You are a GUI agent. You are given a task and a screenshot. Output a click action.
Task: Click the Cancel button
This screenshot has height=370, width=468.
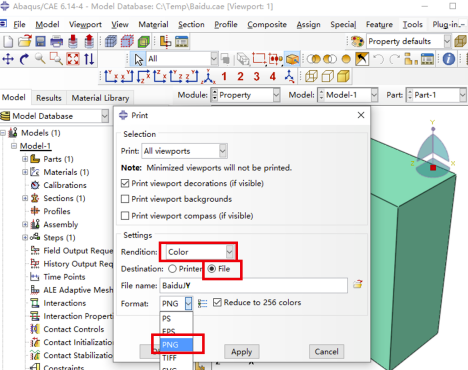326,352
